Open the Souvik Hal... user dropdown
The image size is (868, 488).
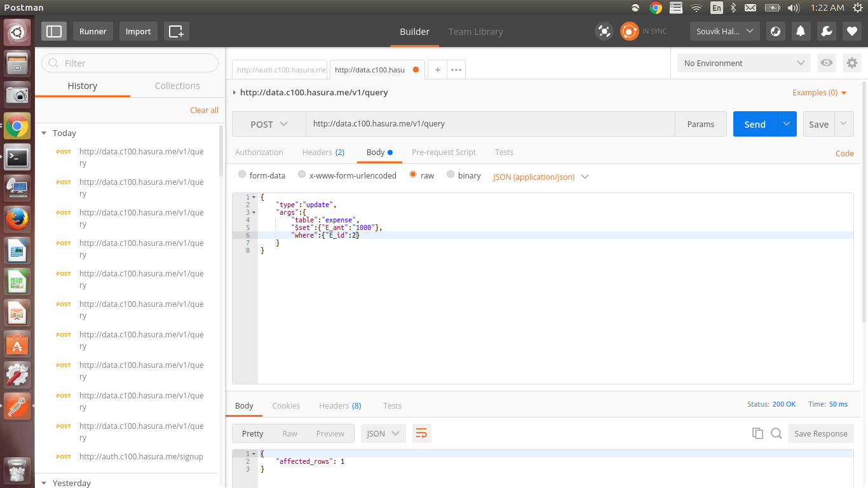(725, 31)
